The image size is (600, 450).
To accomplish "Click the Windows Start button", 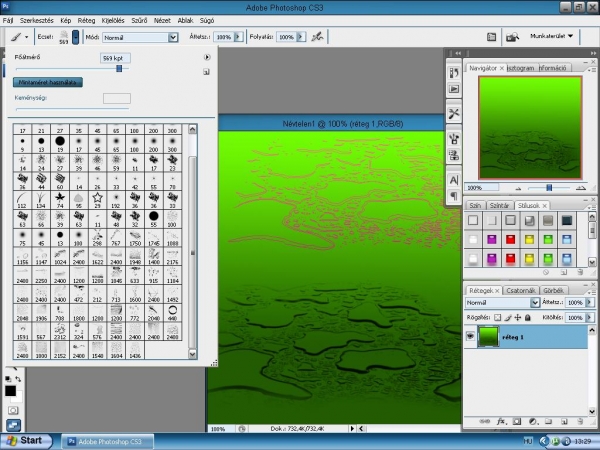I will point(26,441).
